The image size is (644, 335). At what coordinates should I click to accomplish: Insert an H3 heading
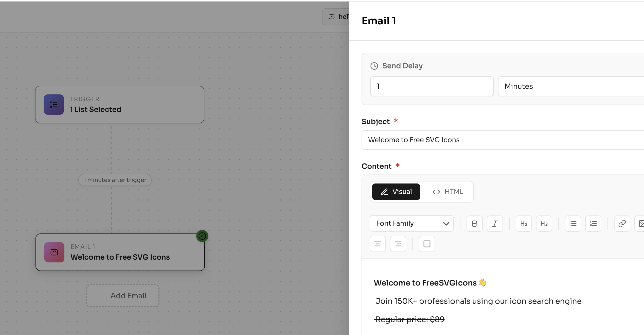click(x=544, y=224)
